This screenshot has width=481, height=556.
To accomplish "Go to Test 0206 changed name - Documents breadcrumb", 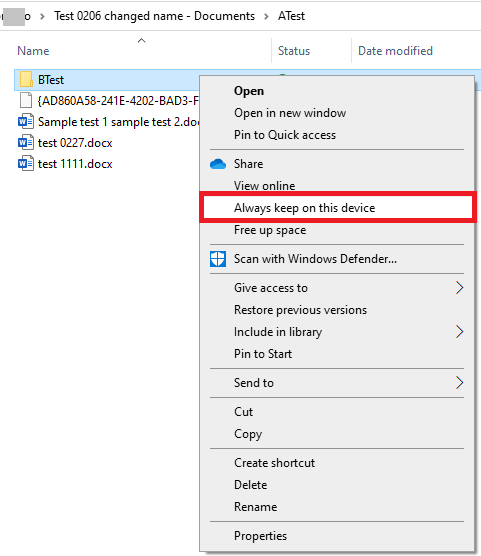I will coord(154,16).
